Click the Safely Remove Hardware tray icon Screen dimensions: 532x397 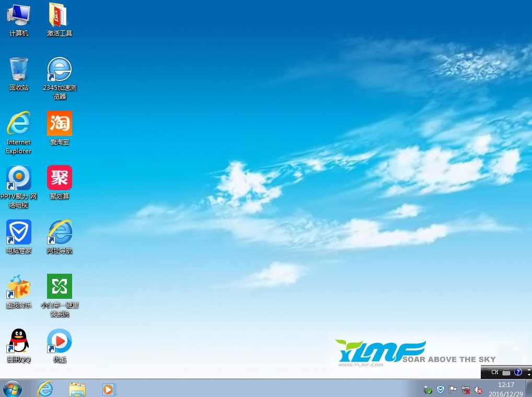(427, 390)
